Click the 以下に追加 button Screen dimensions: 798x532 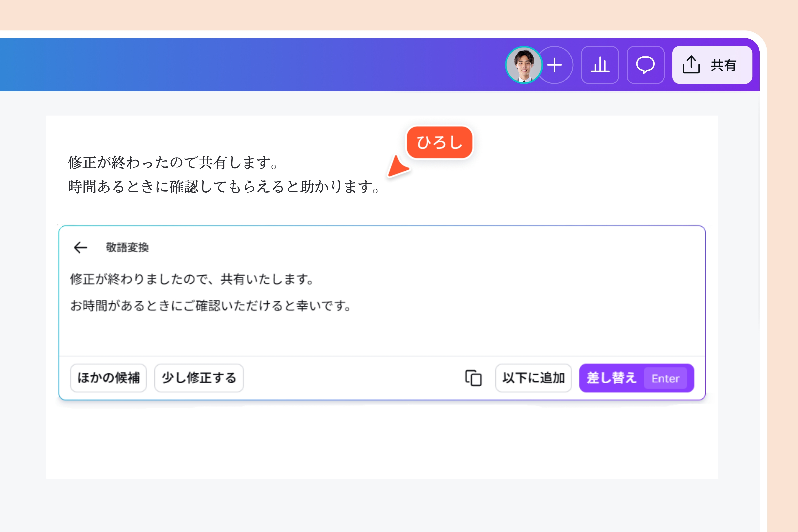533,378
